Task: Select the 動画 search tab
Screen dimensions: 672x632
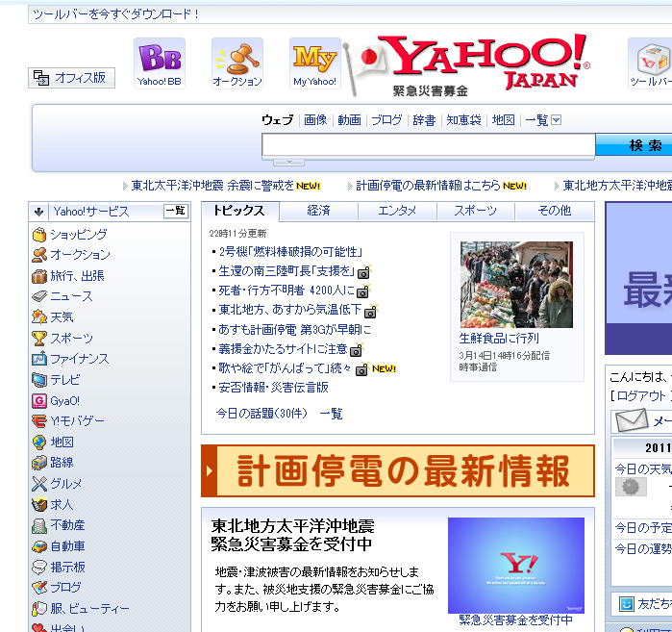Action: tap(349, 120)
